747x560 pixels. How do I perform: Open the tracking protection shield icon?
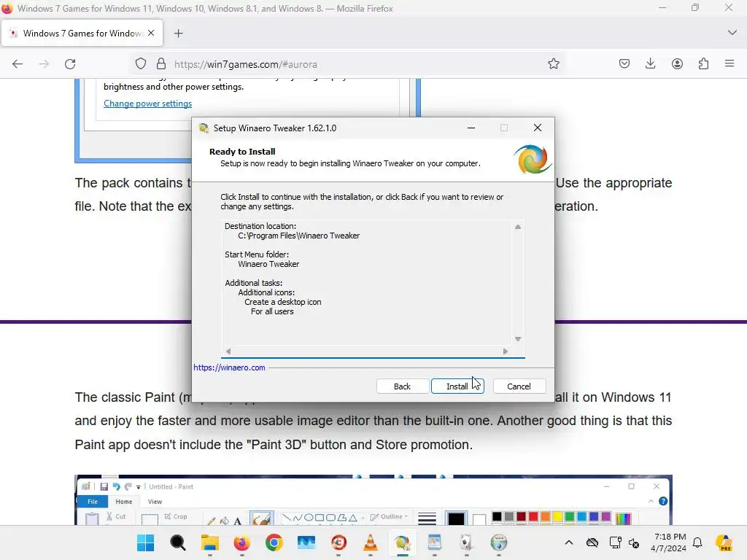pyautogui.click(x=141, y=64)
